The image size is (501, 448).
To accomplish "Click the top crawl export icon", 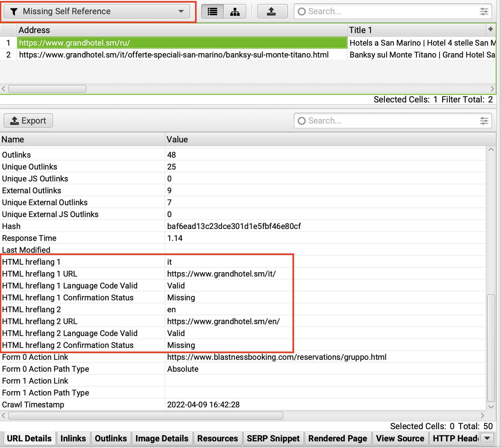I will click(272, 11).
